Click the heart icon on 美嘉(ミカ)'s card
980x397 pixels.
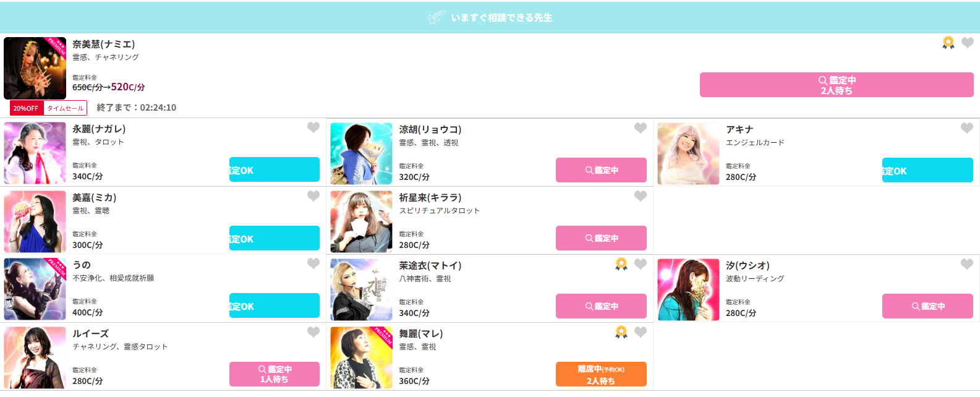pos(313,196)
